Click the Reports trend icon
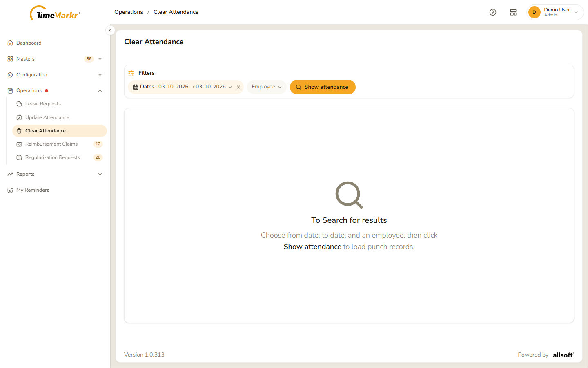 pyautogui.click(x=10, y=174)
